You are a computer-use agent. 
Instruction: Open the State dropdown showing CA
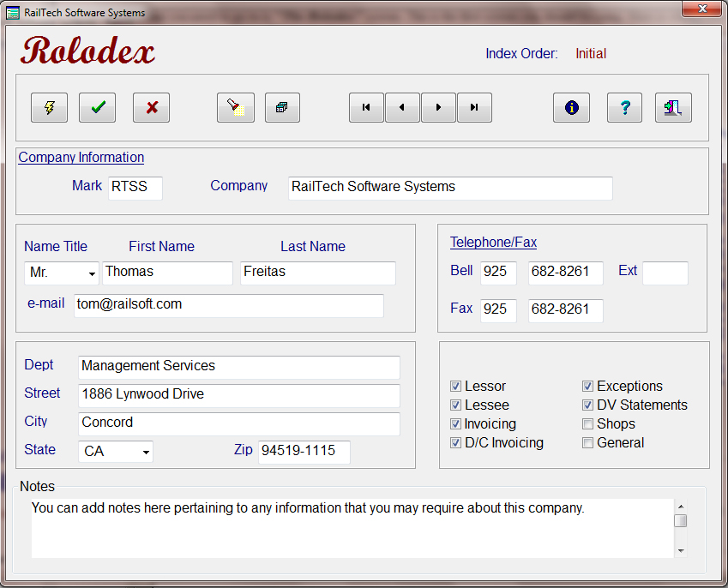(x=146, y=452)
